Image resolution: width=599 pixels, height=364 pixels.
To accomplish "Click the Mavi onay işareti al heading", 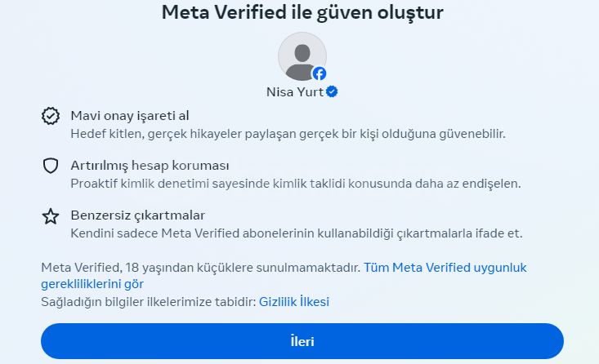I will click(x=130, y=116).
